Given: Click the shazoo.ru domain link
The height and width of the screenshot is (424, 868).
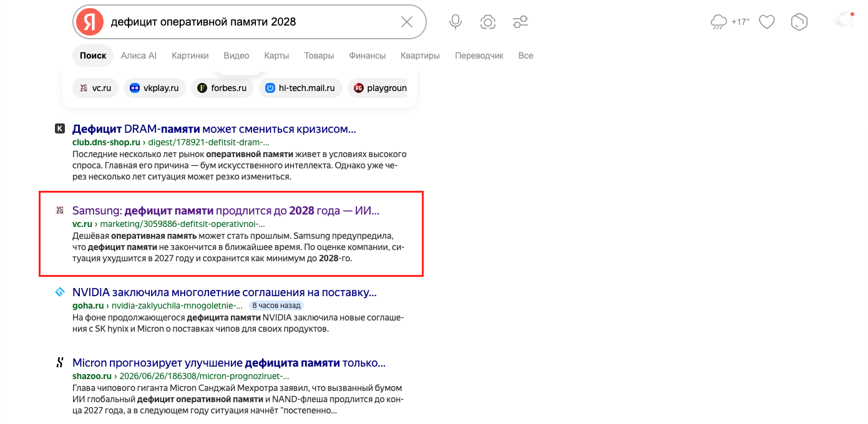Looking at the screenshot, I should 92,376.
